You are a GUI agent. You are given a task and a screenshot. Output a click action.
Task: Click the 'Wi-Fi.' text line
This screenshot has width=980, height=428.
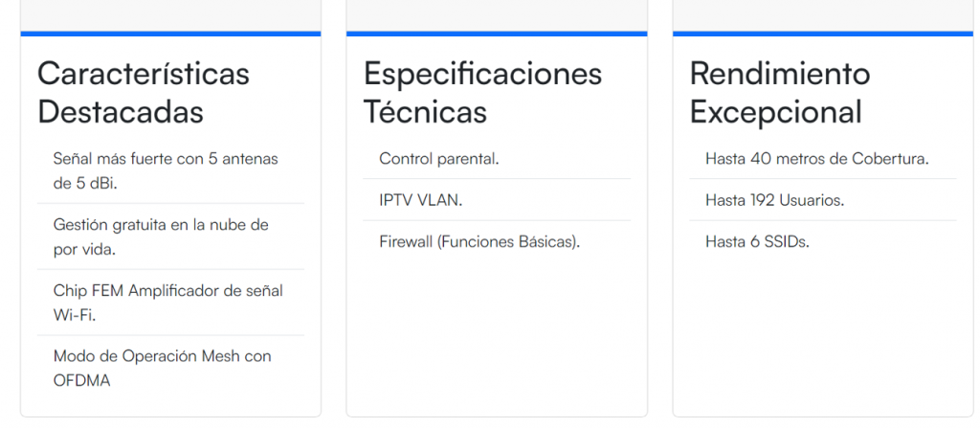pos(74,314)
